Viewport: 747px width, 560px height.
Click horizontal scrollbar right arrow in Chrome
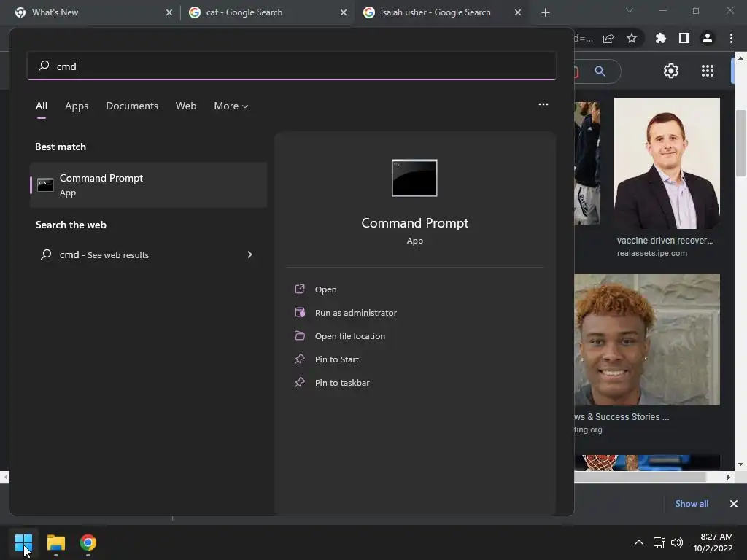pyautogui.click(x=728, y=477)
